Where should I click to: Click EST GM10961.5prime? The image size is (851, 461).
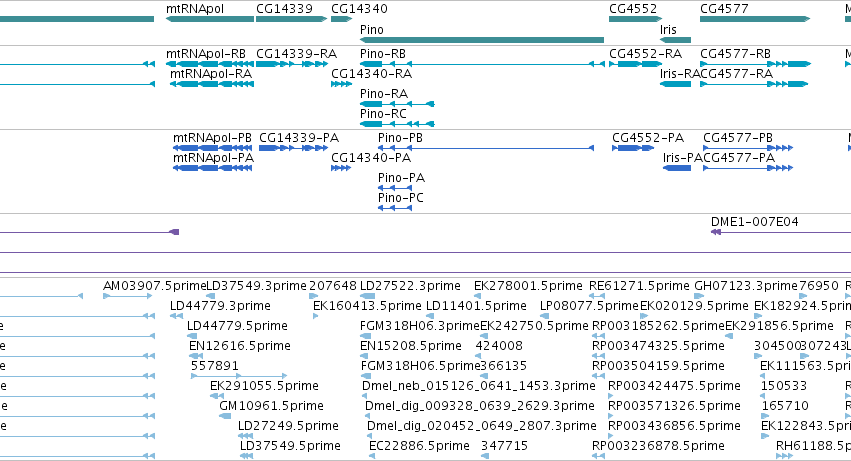tap(271, 406)
